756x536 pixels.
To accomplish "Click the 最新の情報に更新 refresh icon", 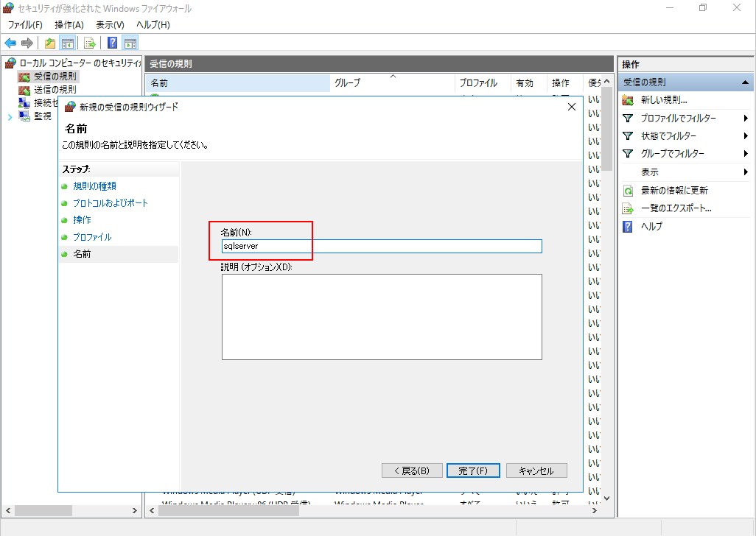I will pos(629,191).
